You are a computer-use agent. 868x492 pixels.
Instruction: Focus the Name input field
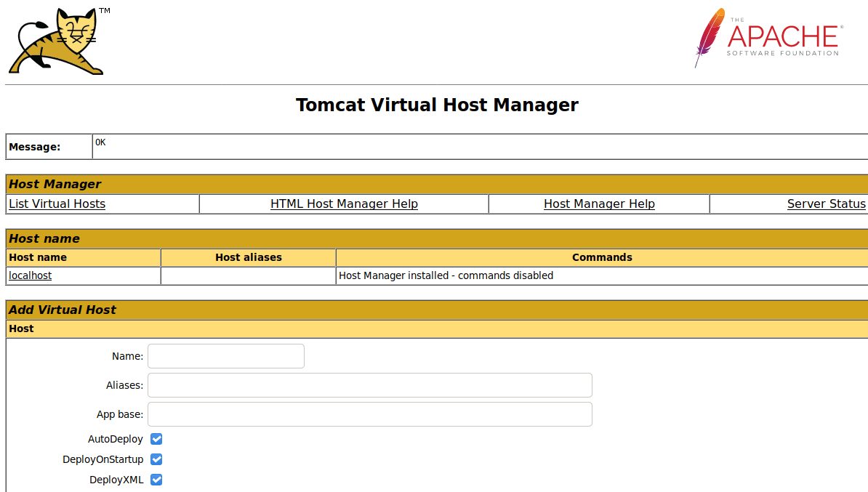226,356
